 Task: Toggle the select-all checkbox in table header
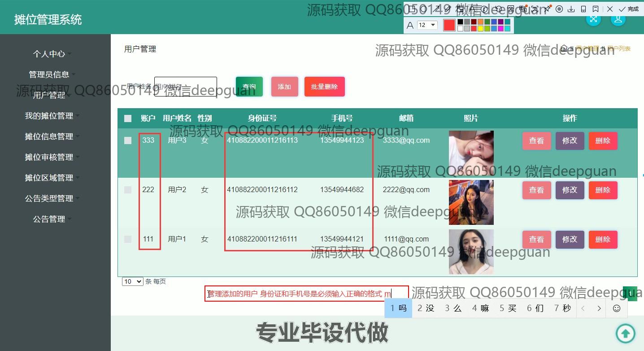pos(128,118)
